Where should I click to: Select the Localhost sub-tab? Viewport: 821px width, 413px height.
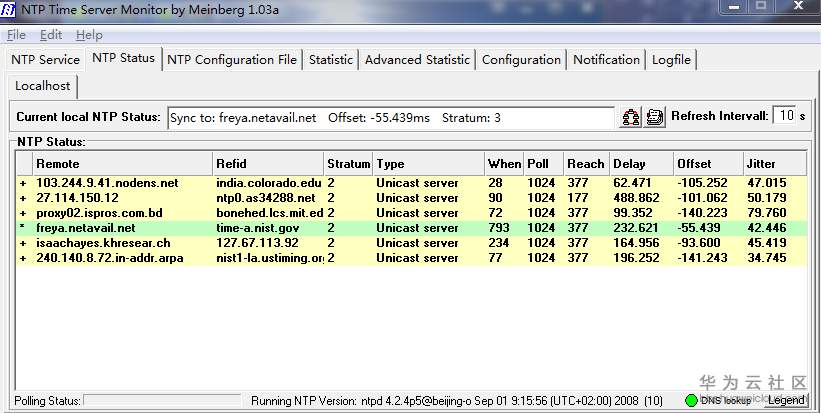pos(42,86)
